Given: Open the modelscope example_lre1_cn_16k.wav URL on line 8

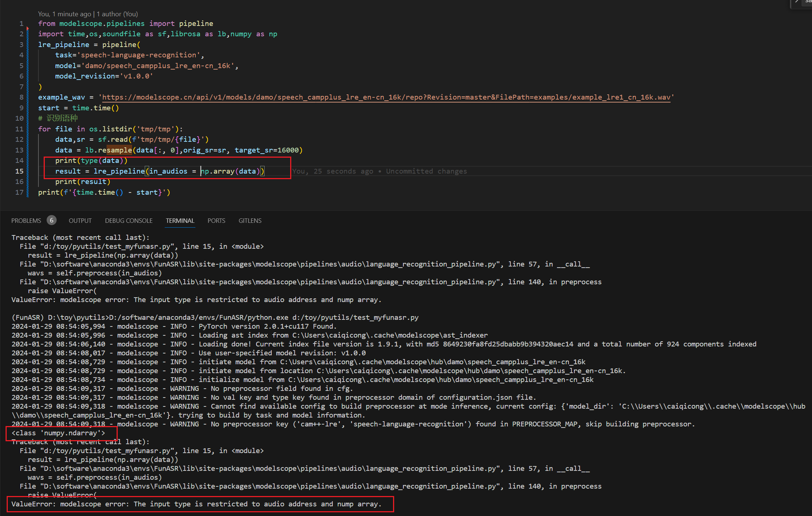Looking at the screenshot, I should [x=386, y=97].
